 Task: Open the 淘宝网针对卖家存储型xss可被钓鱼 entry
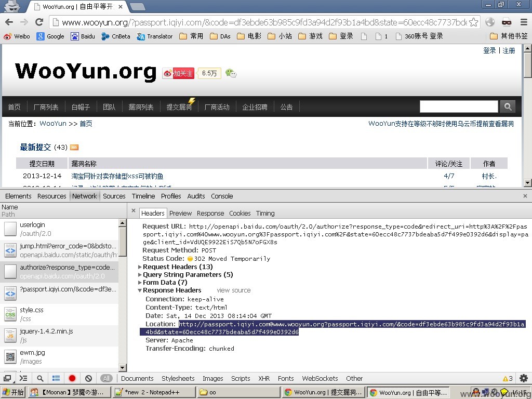pyautogui.click(x=117, y=176)
